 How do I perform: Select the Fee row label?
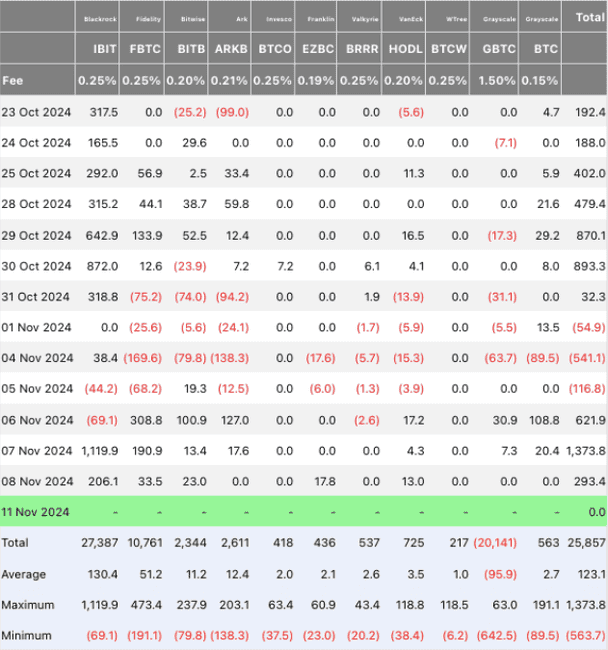click(14, 80)
